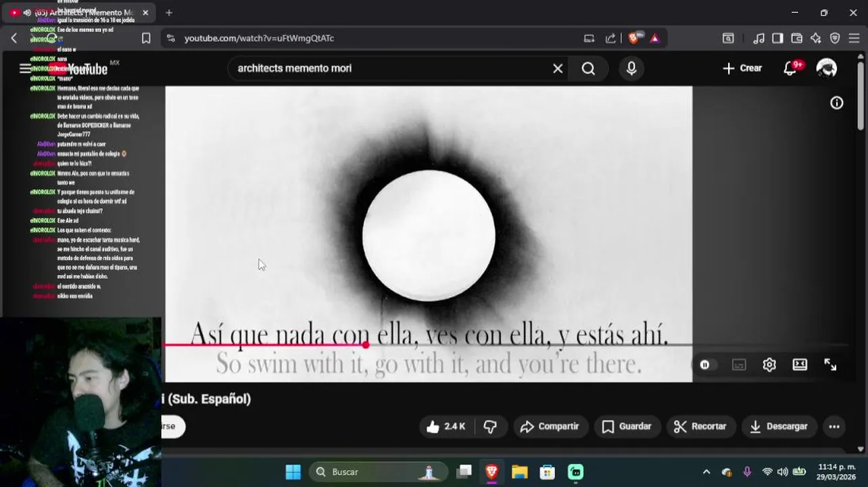Open the account avatar menu

tap(826, 68)
